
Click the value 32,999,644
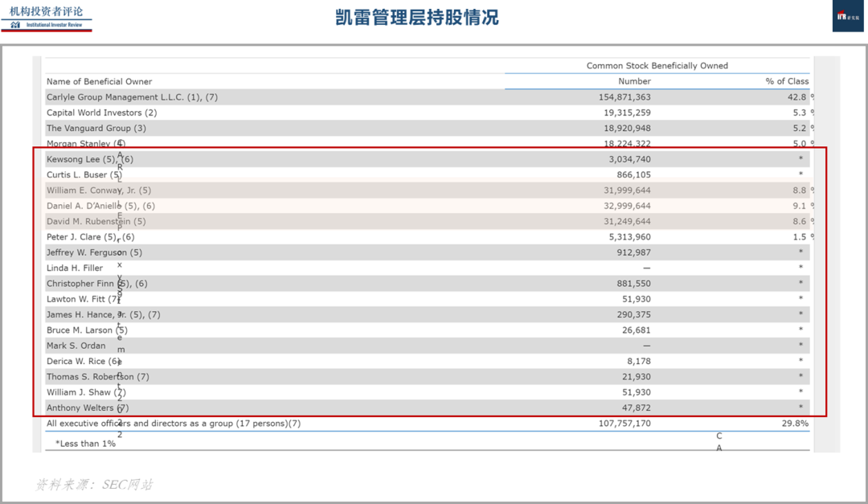click(627, 206)
